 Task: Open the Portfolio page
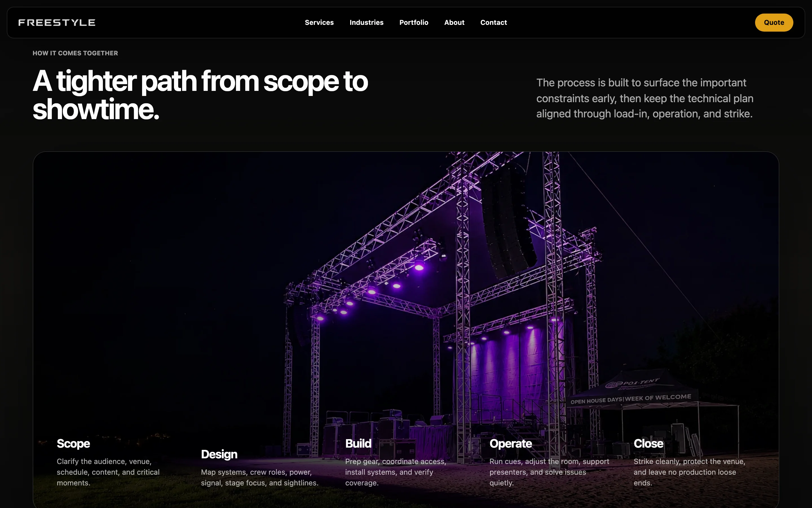[414, 23]
